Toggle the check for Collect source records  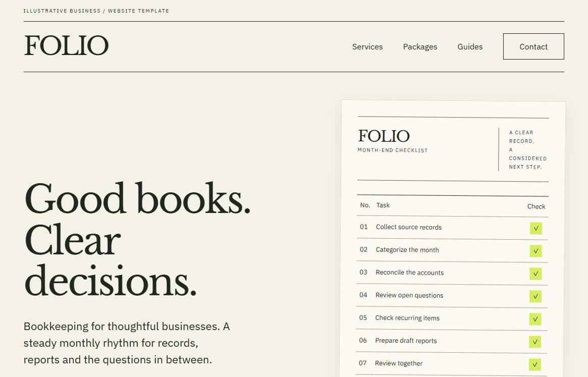pos(536,228)
